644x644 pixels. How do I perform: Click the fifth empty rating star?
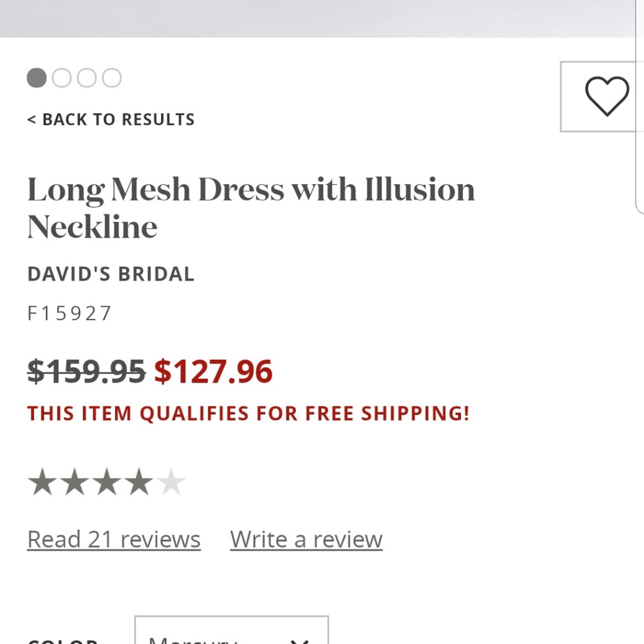171,481
